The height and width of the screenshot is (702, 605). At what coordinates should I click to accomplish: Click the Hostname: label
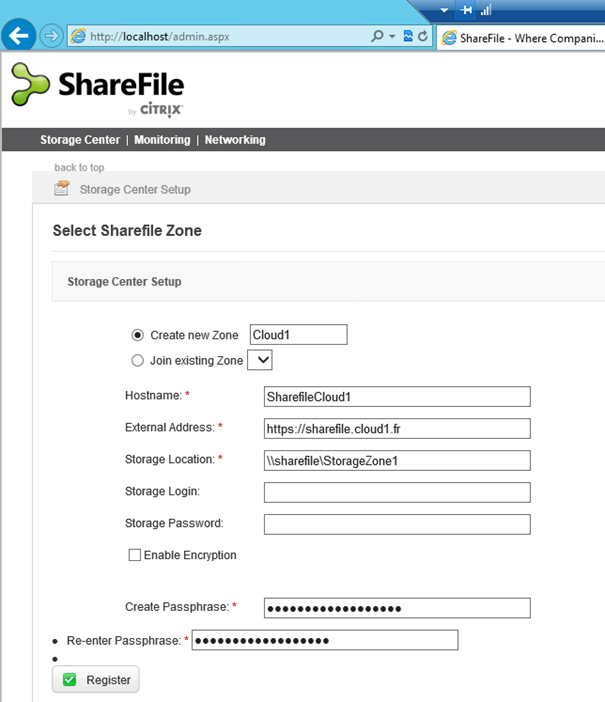tap(154, 395)
